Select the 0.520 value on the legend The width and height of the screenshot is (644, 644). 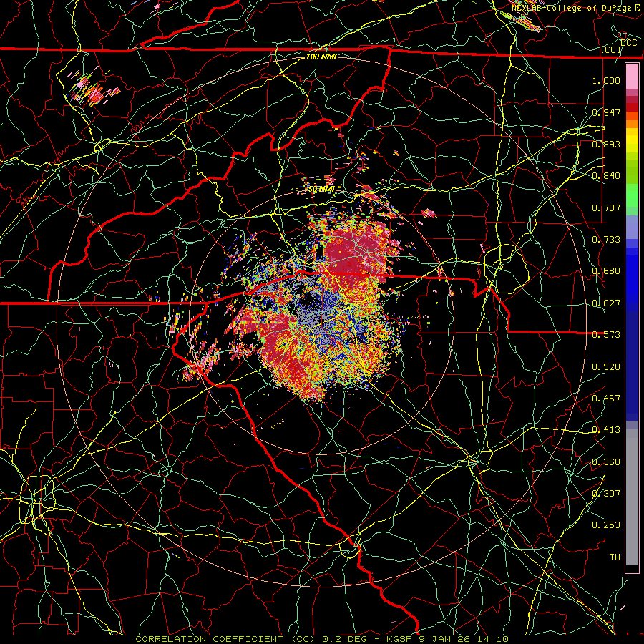coord(606,367)
